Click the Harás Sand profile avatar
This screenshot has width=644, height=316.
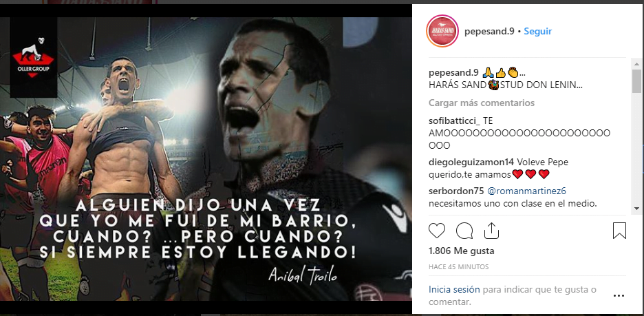coord(442,31)
